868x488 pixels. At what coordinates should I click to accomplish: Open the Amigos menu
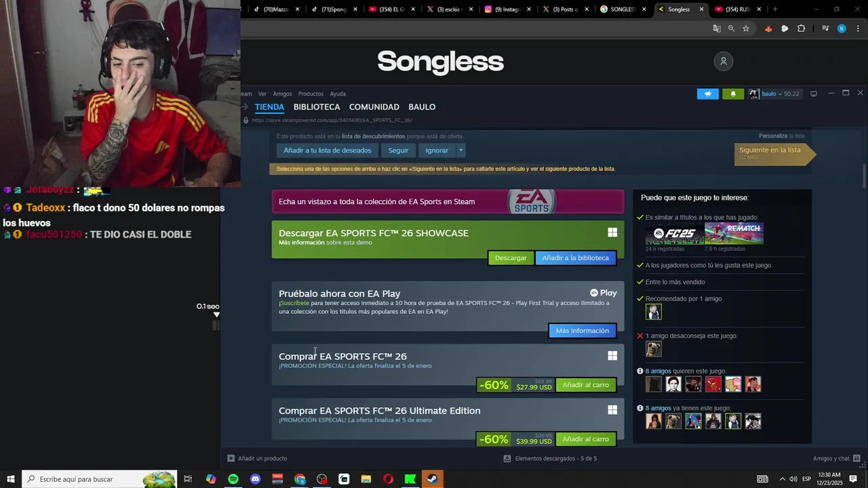click(x=282, y=94)
